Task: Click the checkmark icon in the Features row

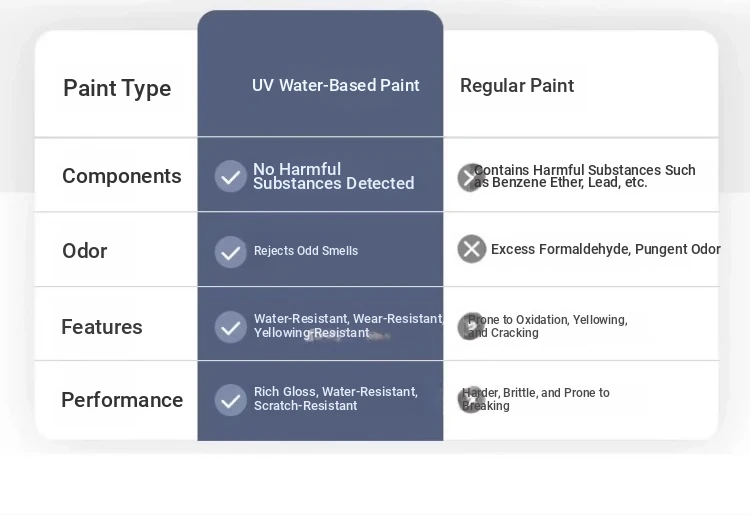Action: (x=231, y=327)
